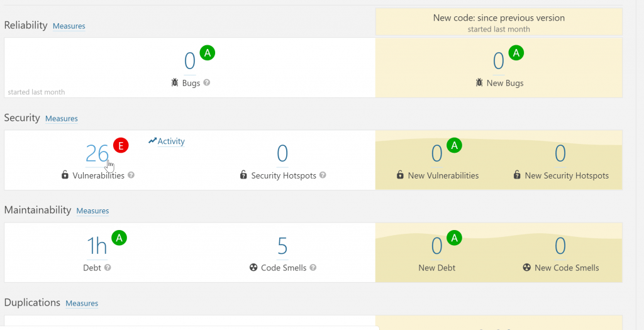Click the Bugs count of 0

click(190, 61)
